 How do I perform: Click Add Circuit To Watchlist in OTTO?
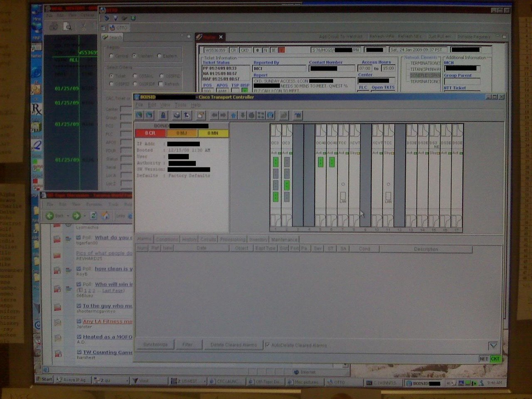341,37
